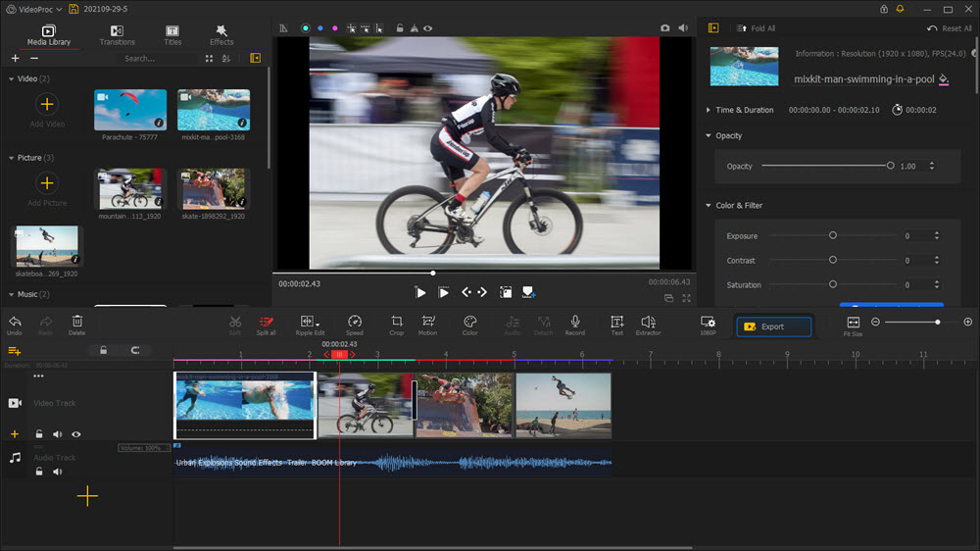Expand the Time & Duration section
980x551 pixels.
709,110
